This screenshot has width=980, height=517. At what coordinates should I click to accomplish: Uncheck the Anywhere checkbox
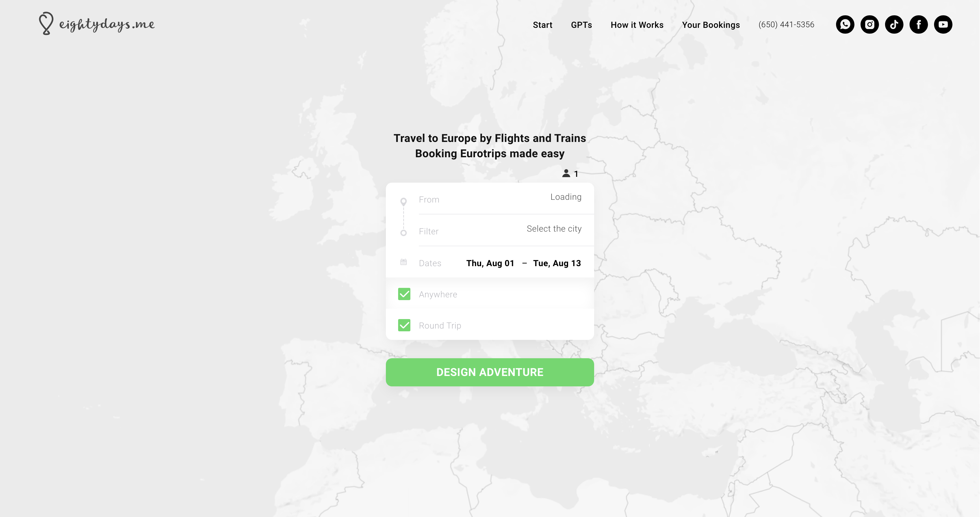click(x=404, y=294)
